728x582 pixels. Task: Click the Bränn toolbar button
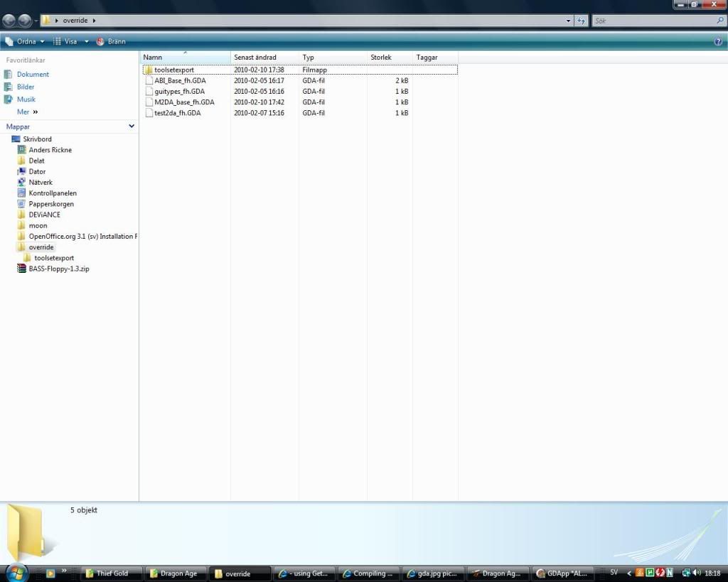111,42
